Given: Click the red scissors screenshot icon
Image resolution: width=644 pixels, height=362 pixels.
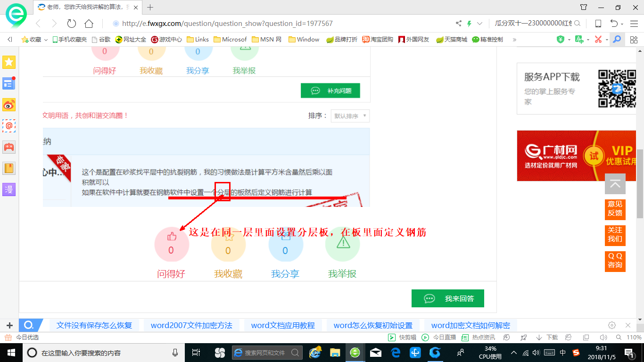Looking at the screenshot, I should click(598, 40).
